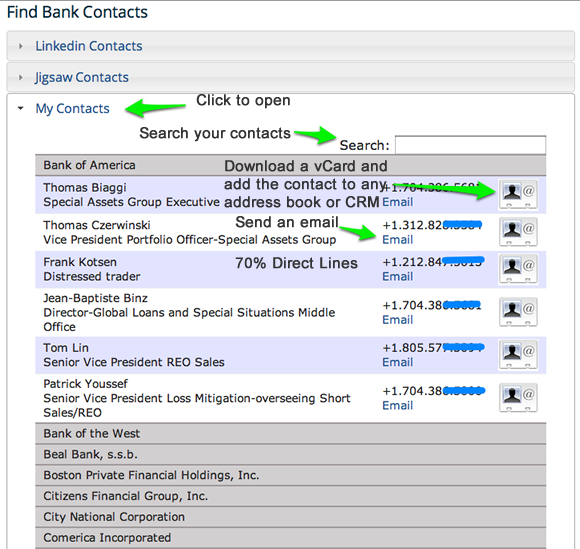The width and height of the screenshot is (580, 549).
Task: Click 'Senior Vice President REO Sales' title
Action: click(x=134, y=362)
